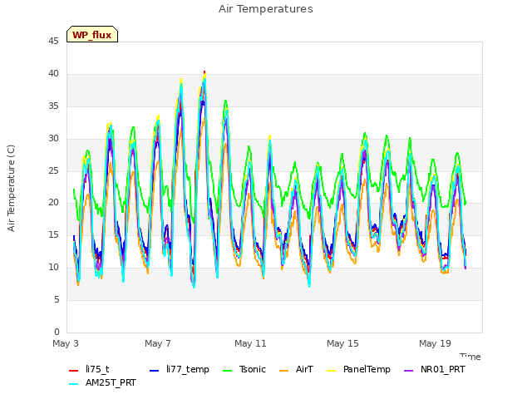The width and height of the screenshot is (532, 399).
Task: Click the cyan AM25T_PRT legend color marker
Action: tap(74, 384)
